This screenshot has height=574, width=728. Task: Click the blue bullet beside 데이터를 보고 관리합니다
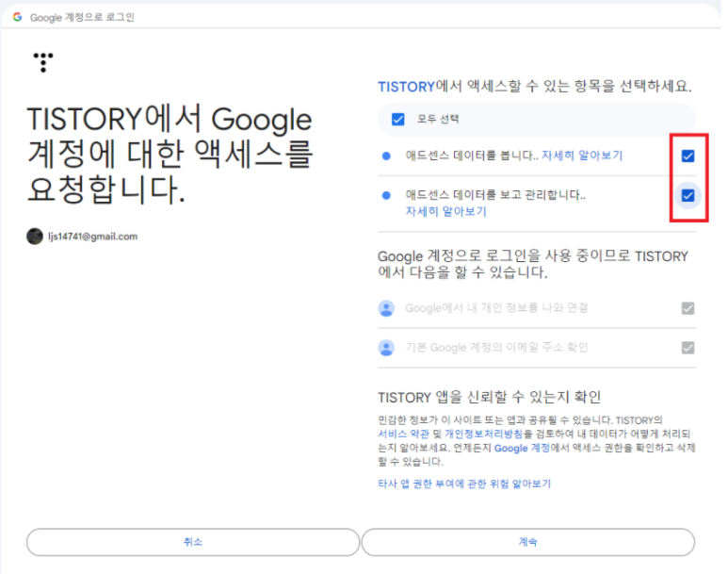[x=386, y=195]
